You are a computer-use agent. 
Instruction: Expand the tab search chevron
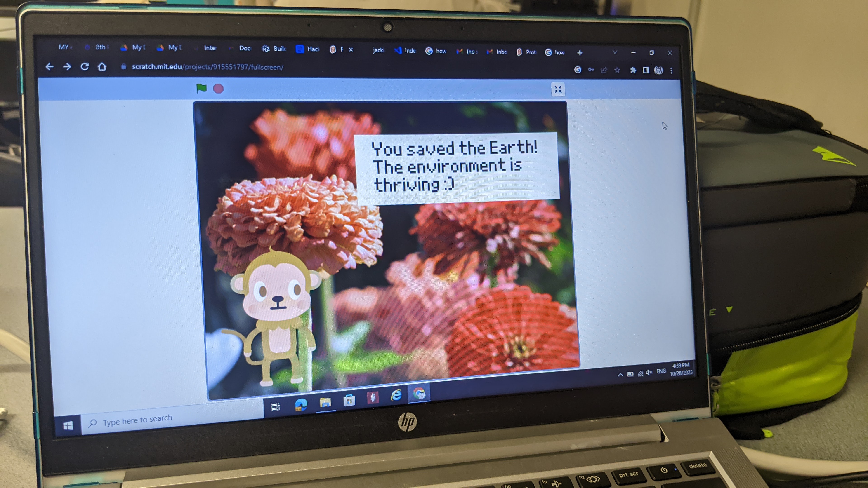[615, 52]
